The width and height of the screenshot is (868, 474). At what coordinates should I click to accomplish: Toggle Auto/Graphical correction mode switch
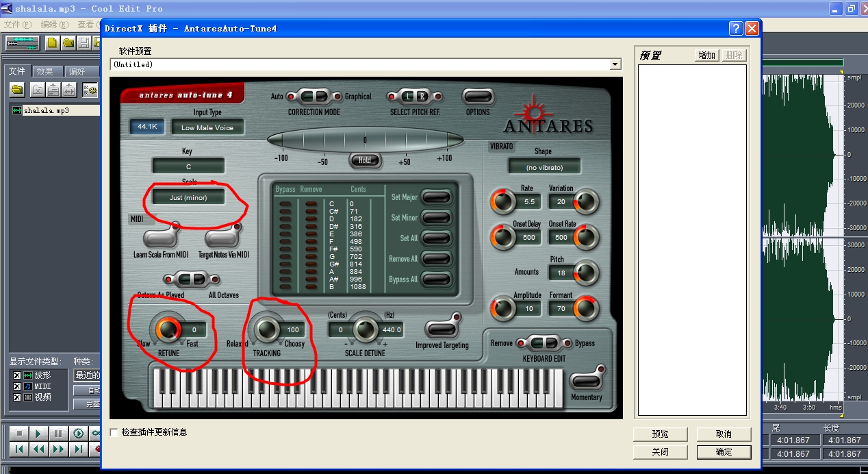click(314, 97)
